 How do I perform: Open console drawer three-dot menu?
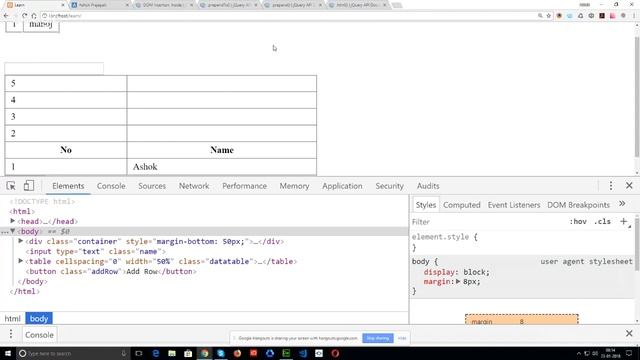11,335
